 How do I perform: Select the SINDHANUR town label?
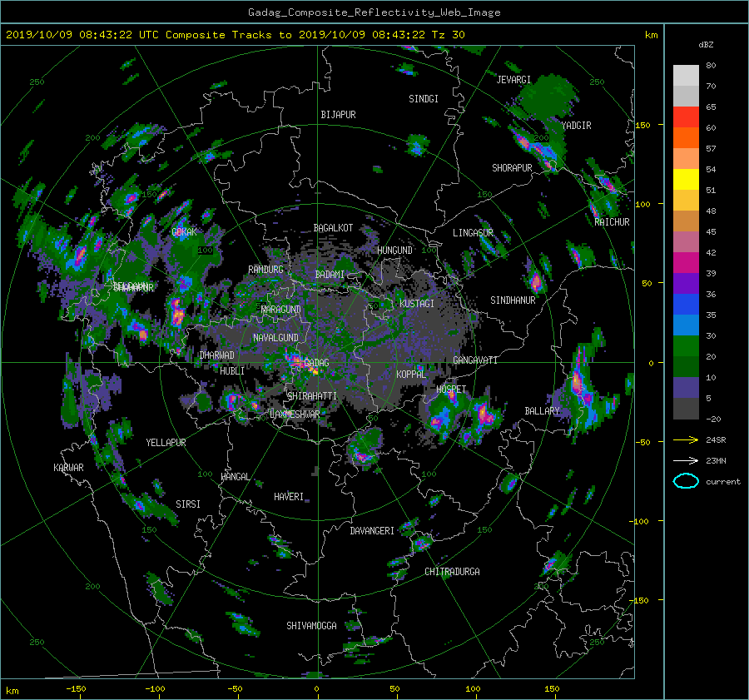coord(513,300)
